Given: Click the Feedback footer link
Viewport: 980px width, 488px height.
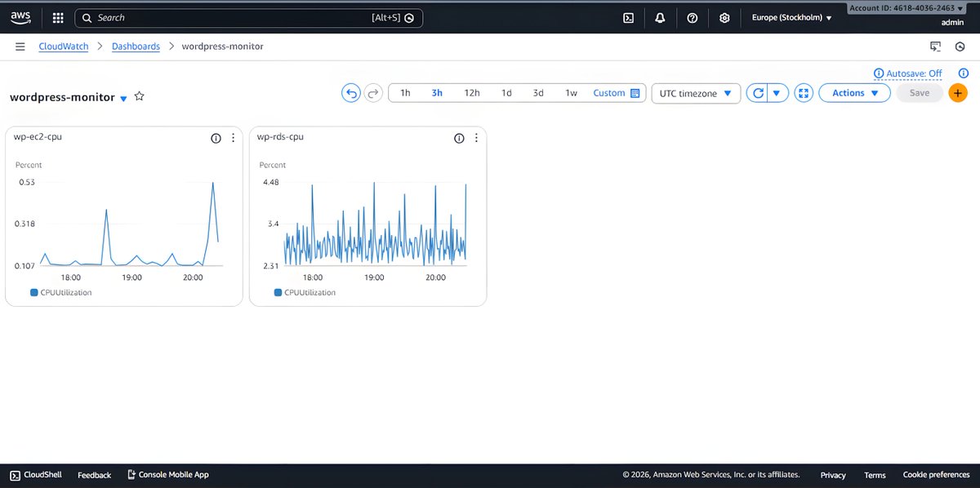Looking at the screenshot, I should [x=94, y=475].
